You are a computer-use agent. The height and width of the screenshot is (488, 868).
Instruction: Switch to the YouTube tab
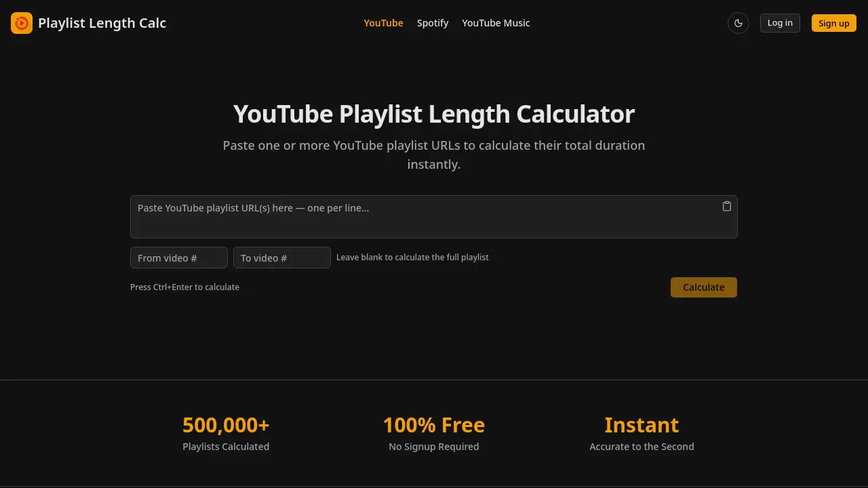(x=383, y=23)
